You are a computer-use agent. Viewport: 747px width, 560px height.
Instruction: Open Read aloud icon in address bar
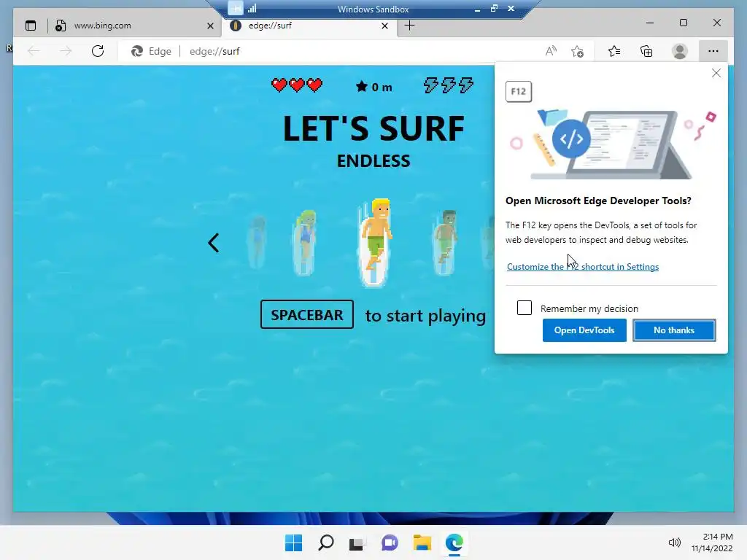tap(551, 51)
